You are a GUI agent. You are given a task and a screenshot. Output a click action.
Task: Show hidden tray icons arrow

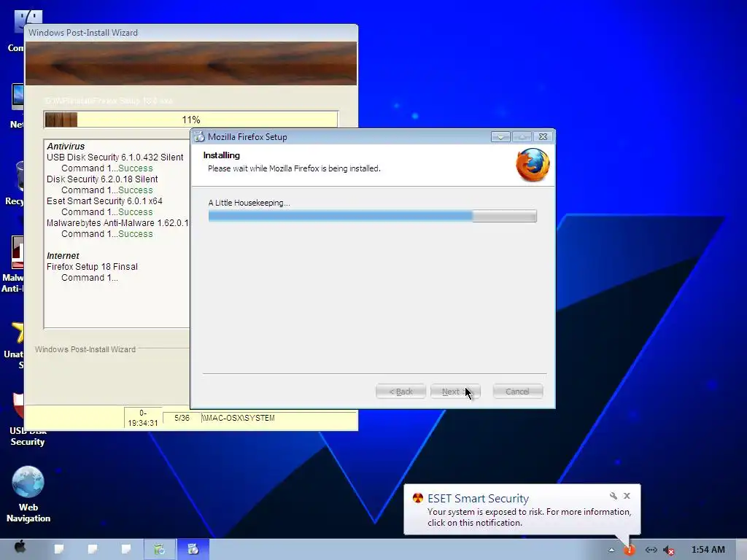pos(611,550)
